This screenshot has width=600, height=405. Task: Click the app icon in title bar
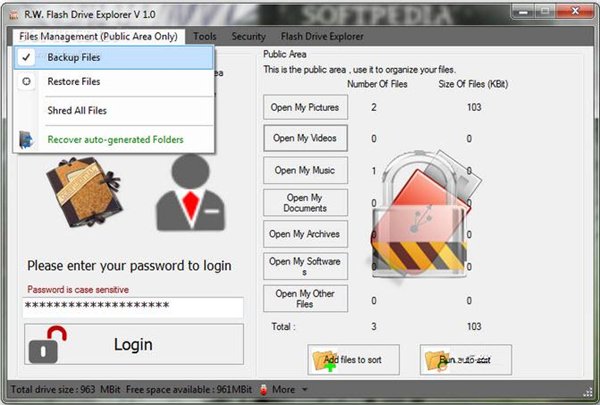pos(14,15)
